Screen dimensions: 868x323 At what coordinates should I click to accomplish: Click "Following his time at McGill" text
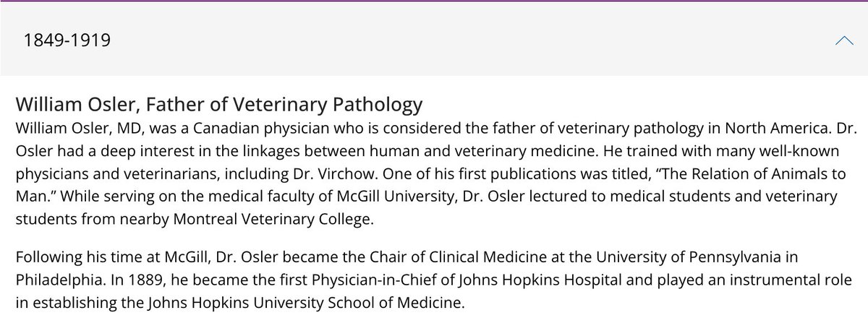[x=99, y=258]
